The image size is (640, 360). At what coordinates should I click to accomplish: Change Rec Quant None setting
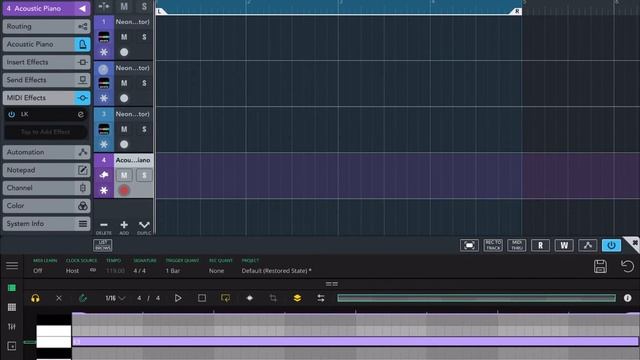(216, 271)
